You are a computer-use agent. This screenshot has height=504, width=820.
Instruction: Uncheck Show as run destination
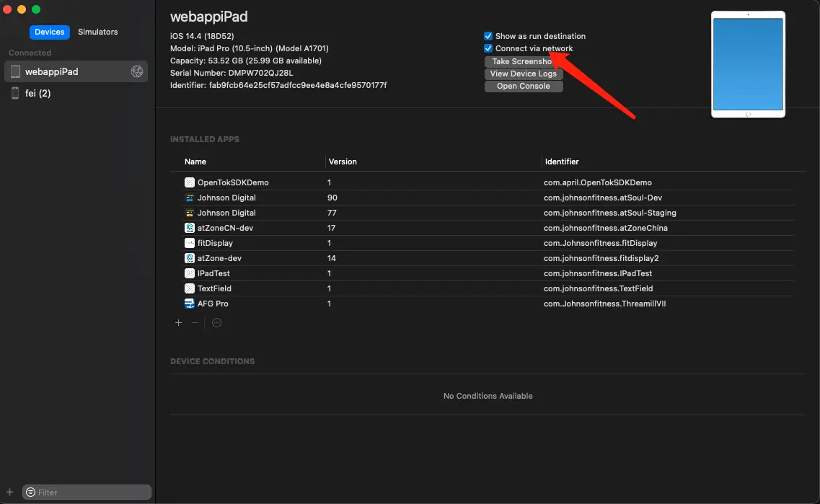(488, 36)
